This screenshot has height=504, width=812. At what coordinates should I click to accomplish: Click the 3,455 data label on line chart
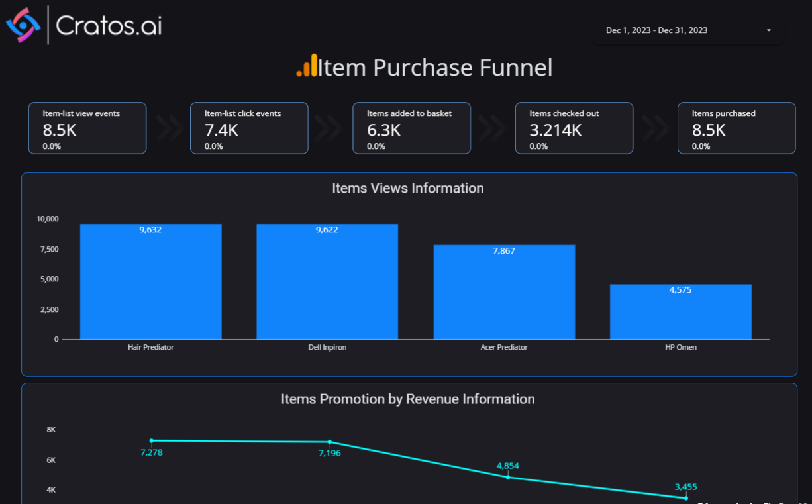pos(686,487)
